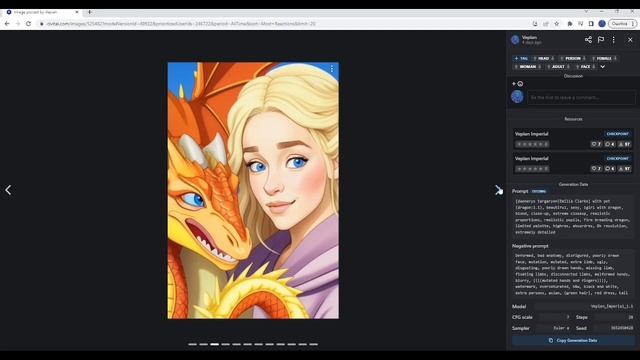The image size is (640, 360).
Task: Click the commenter avatar beside comment box
Action: click(517, 97)
